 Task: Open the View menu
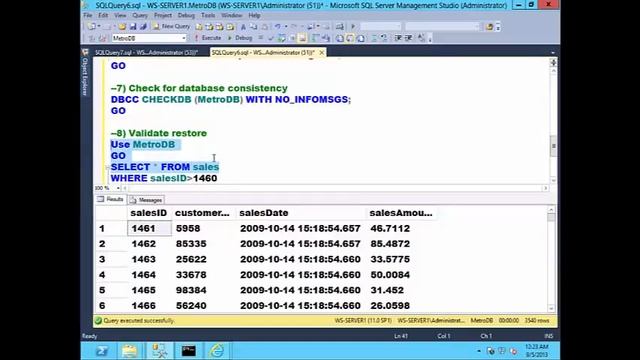pyautogui.click(x=120, y=16)
